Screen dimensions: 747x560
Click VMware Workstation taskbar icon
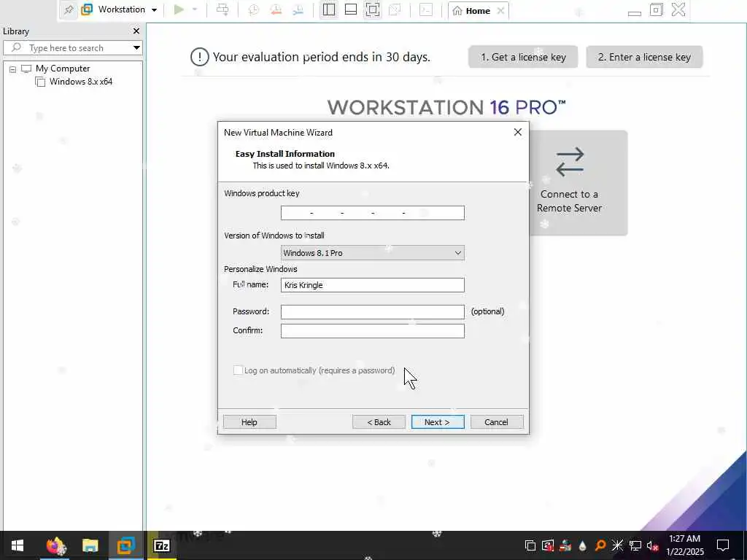(x=125, y=545)
